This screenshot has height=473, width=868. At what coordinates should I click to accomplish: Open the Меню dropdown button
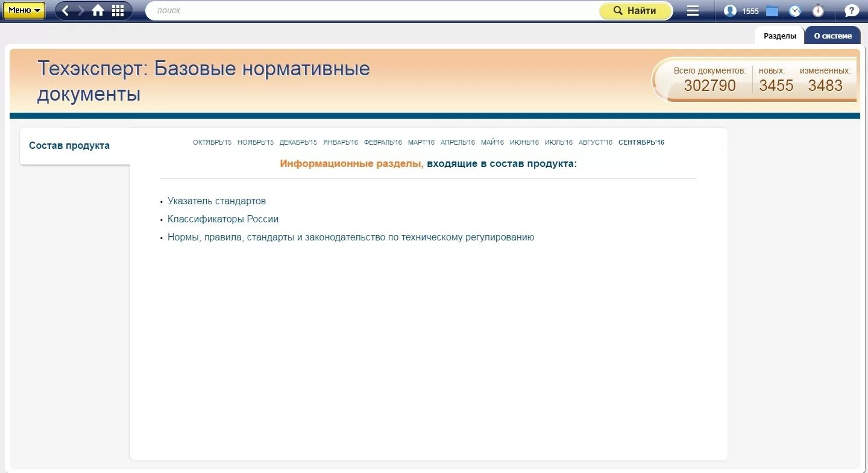click(24, 10)
